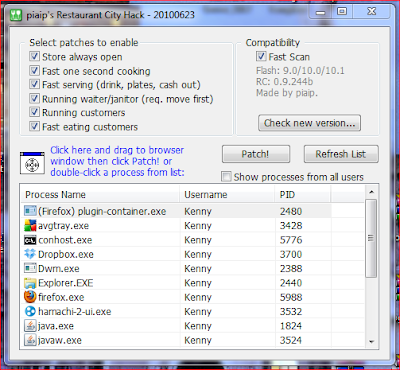Image resolution: width=400 pixels, height=370 pixels.
Task: Click Kenny username in firefox.exe row
Action: click(198, 297)
